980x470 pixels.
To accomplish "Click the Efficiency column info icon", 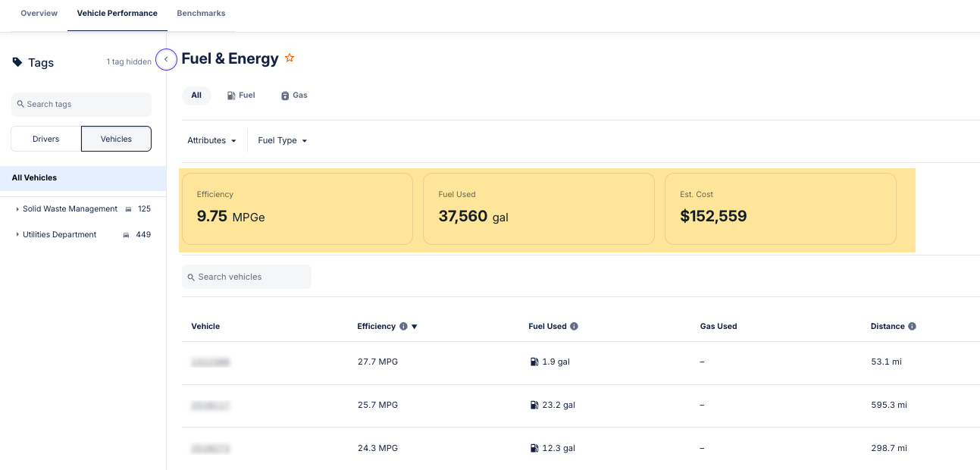I will [403, 327].
